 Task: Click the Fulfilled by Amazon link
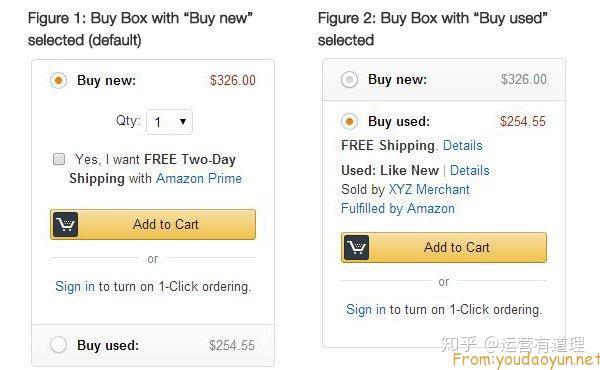[398, 209]
